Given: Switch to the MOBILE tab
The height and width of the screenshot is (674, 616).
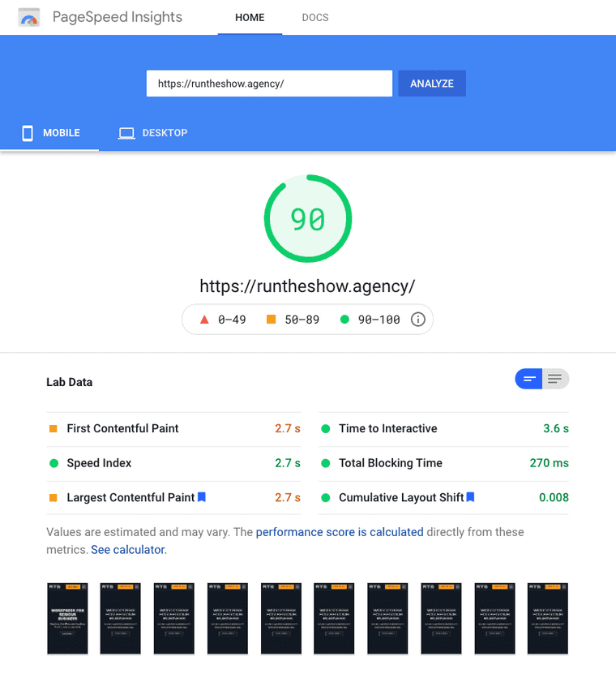Looking at the screenshot, I should click(49, 133).
